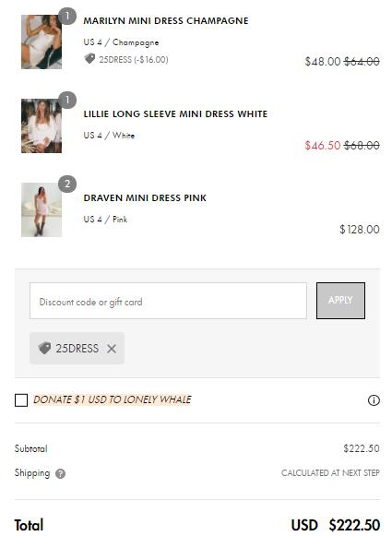Open the Draven Mini Dress Pink thumbnail
Screen dimensions: 392x536
(x=42, y=210)
